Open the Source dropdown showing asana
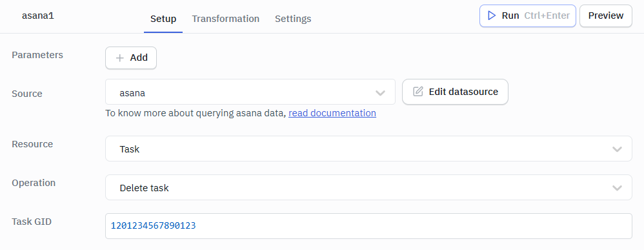644x250 pixels. pos(250,92)
